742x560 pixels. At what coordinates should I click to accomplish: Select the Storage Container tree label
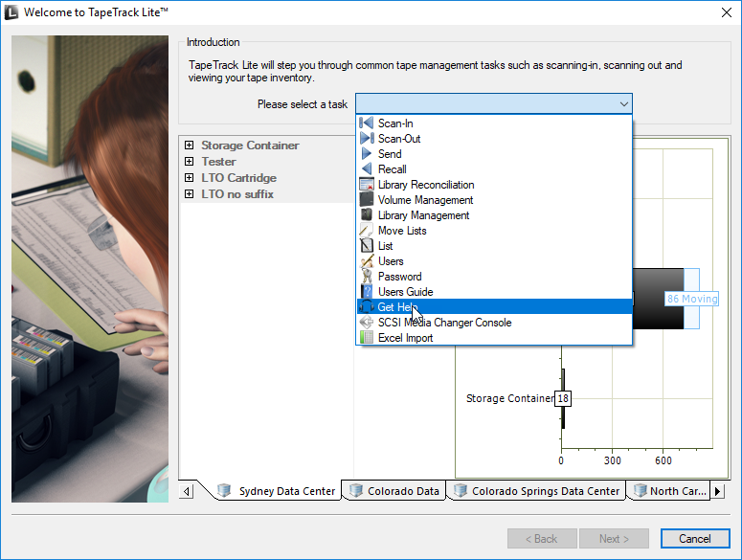coord(250,146)
